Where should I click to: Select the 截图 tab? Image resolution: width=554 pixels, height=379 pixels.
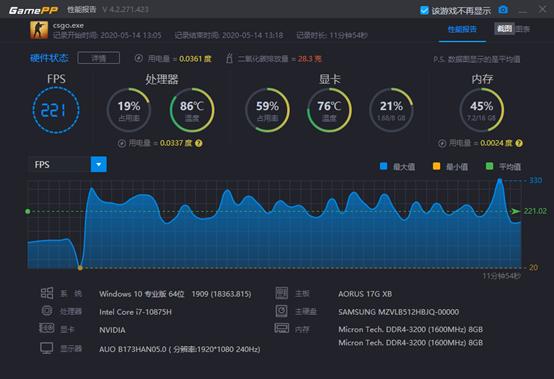tap(504, 29)
